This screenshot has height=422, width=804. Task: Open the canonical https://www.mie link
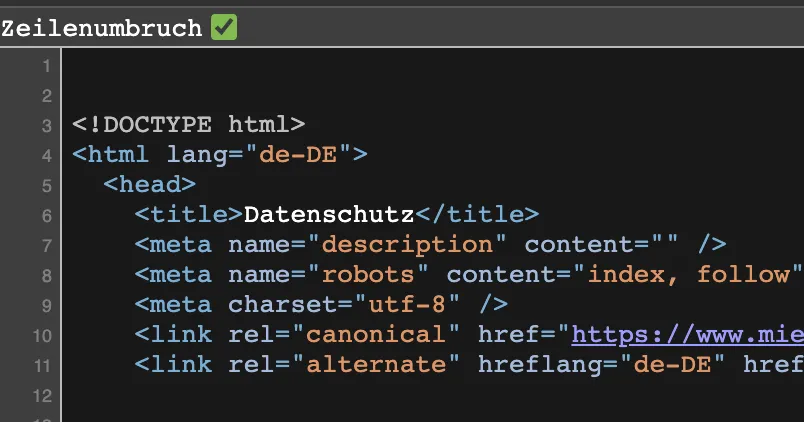688,335
